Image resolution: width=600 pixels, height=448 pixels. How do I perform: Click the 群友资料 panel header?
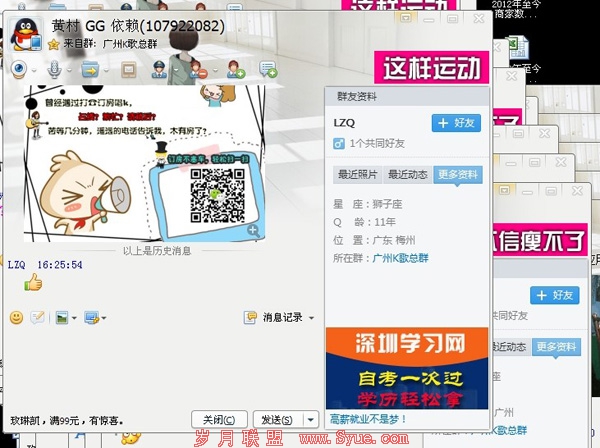pyautogui.click(x=407, y=96)
